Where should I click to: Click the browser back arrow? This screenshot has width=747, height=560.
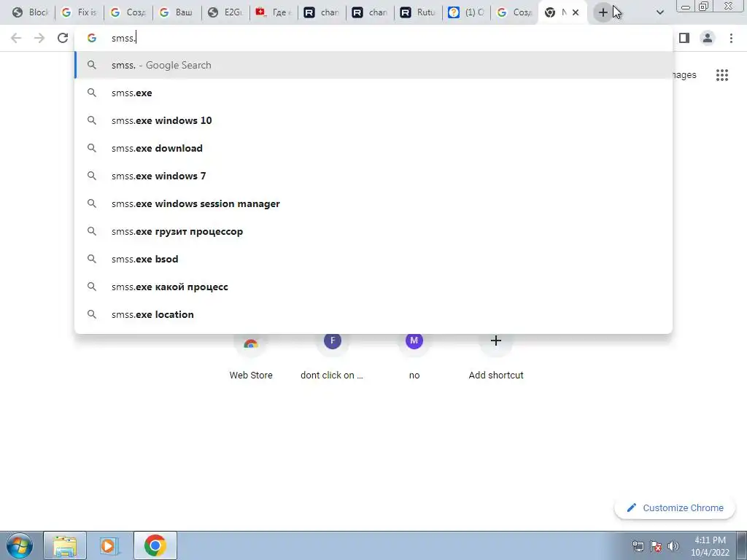tap(16, 38)
